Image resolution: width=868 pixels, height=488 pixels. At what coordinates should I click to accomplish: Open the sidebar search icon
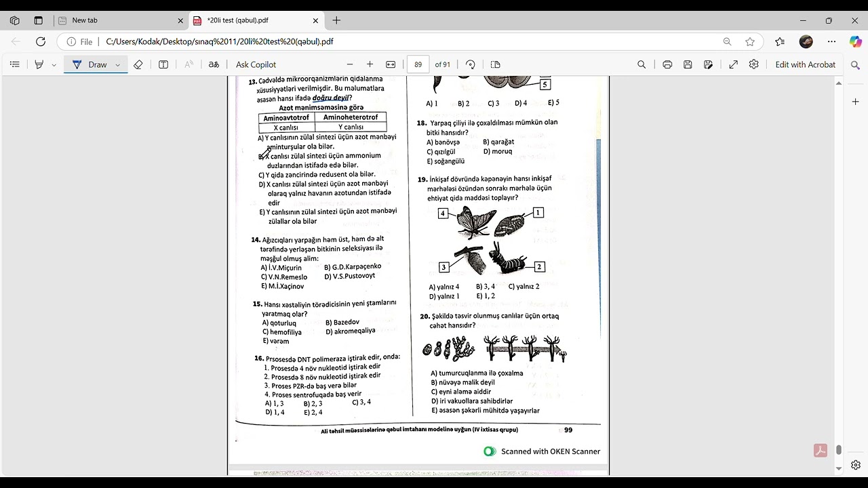pyautogui.click(x=855, y=65)
